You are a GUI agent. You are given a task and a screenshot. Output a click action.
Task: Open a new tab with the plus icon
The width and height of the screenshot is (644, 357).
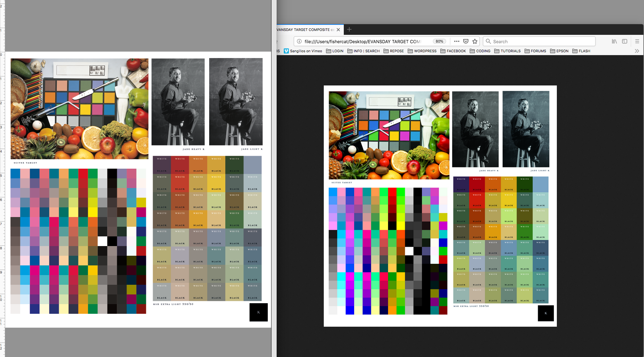click(349, 29)
